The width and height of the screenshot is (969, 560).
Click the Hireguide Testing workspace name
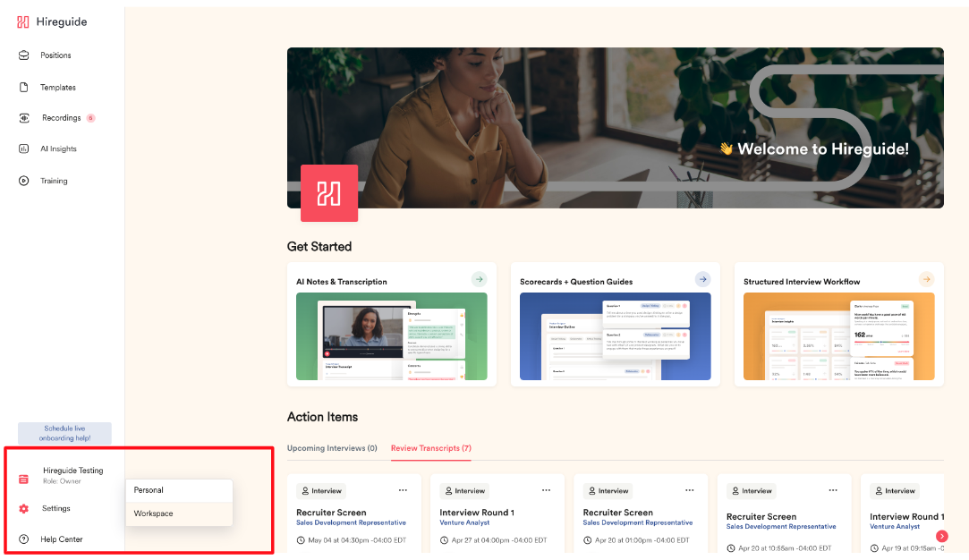point(73,471)
